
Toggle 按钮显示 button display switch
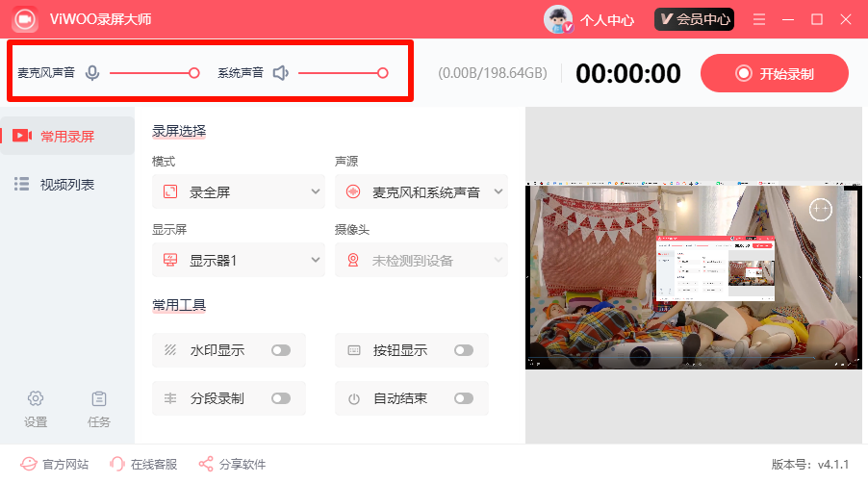click(464, 350)
